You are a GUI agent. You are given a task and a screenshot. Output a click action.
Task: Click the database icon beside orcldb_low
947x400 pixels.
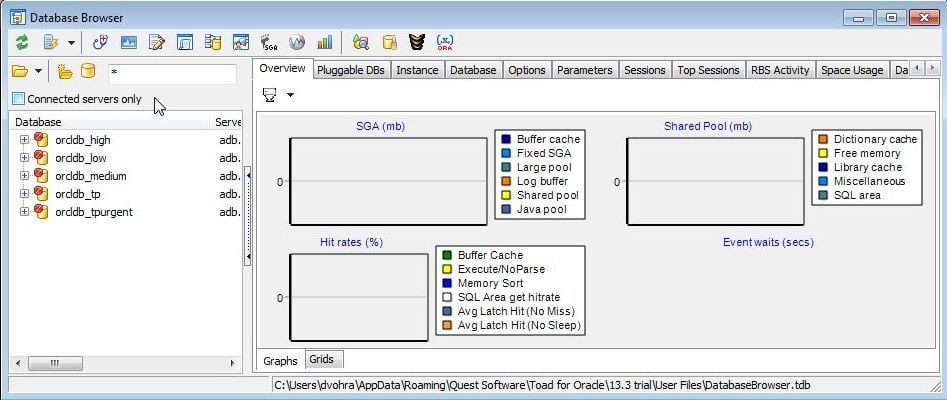[x=40, y=158]
